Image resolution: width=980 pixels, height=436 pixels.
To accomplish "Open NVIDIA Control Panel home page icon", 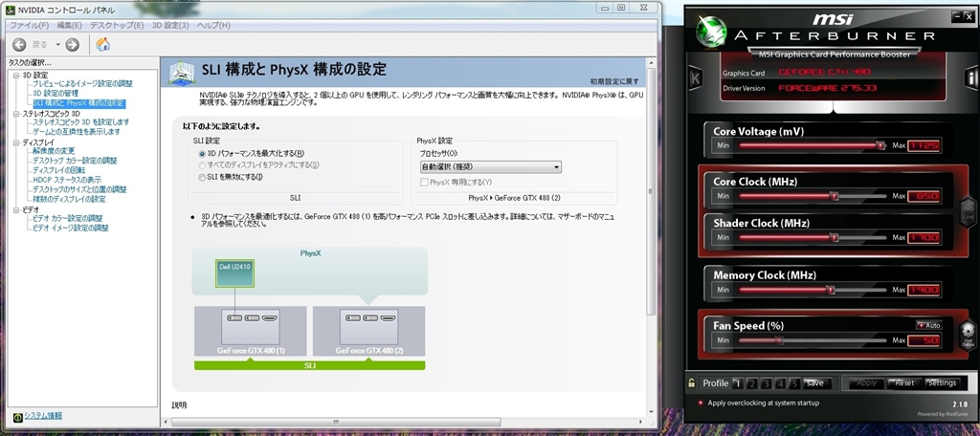I will coord(103,44).
